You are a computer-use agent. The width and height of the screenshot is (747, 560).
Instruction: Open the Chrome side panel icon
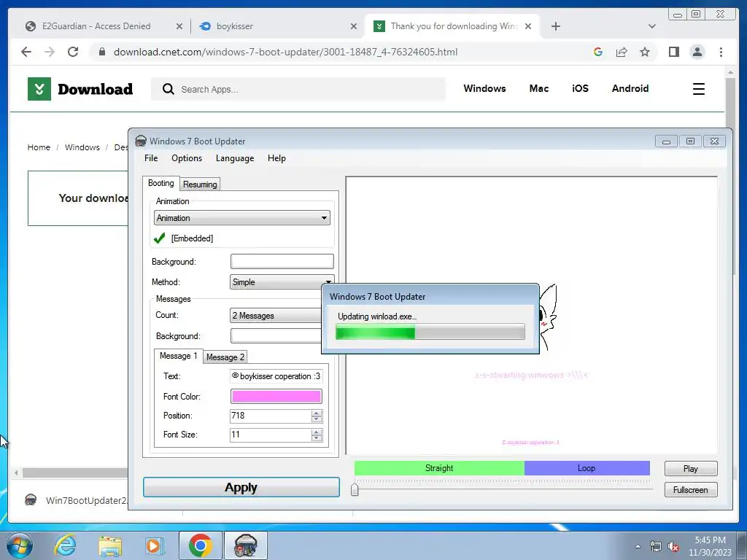673,52
